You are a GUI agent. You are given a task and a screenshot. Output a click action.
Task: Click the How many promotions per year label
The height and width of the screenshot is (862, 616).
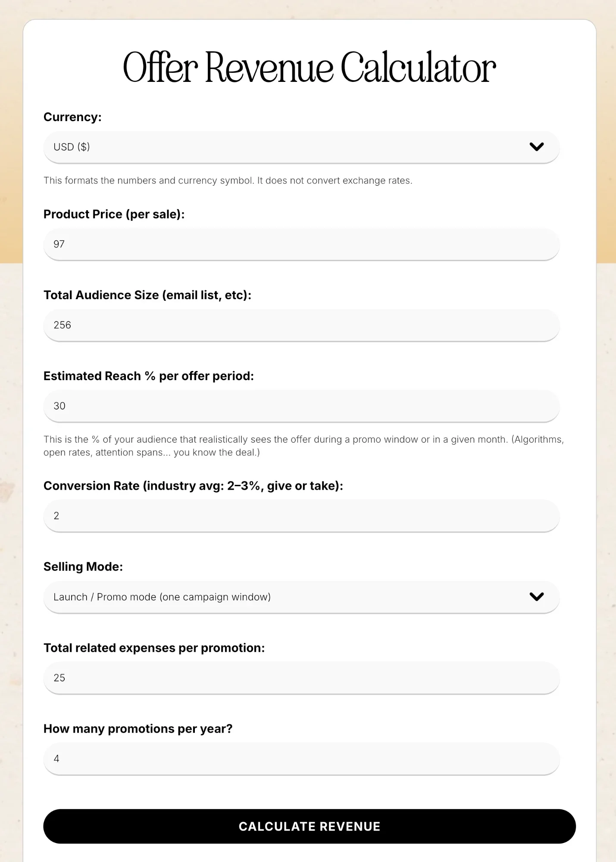point(138,729)
